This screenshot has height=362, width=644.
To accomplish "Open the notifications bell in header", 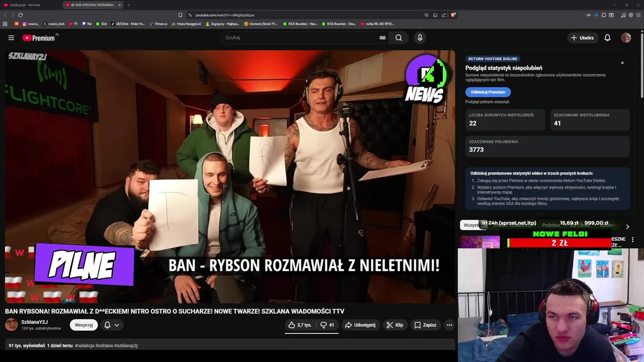I will tap(607, 38).
